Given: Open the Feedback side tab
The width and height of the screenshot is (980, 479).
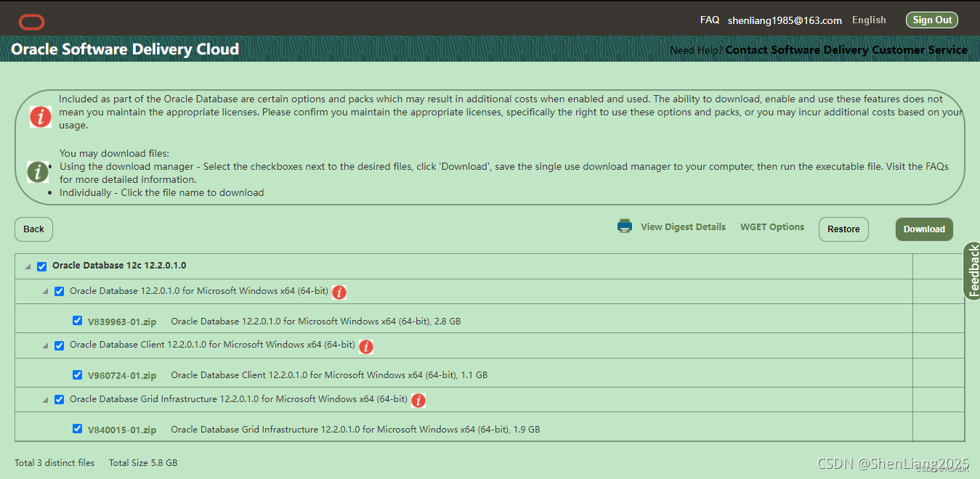Looking at the screenshot, I should pos(973,271).
